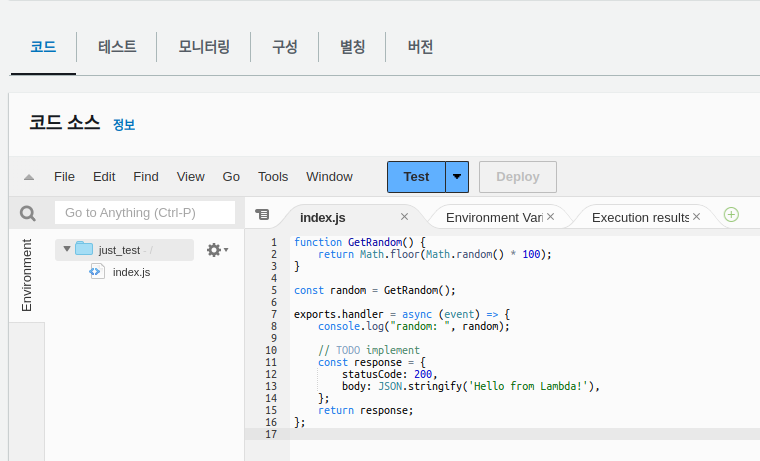Open the Window menu

[329, 177]
